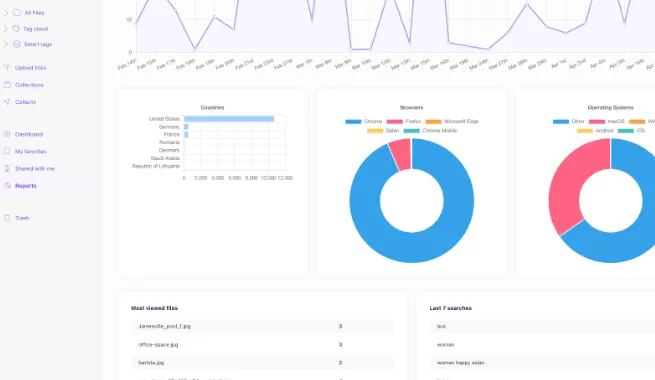
Task: Click Romania label in Countries chart
Action: (x=169, y=142)
